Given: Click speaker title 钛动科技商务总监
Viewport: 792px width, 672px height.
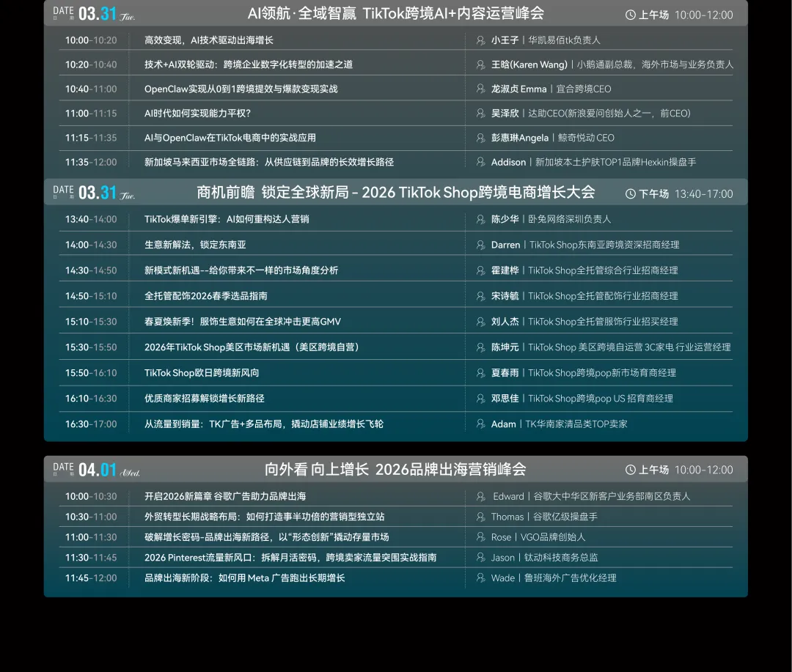Looking at the screenshot, I should pyautogui.click(x=561, y=558).
